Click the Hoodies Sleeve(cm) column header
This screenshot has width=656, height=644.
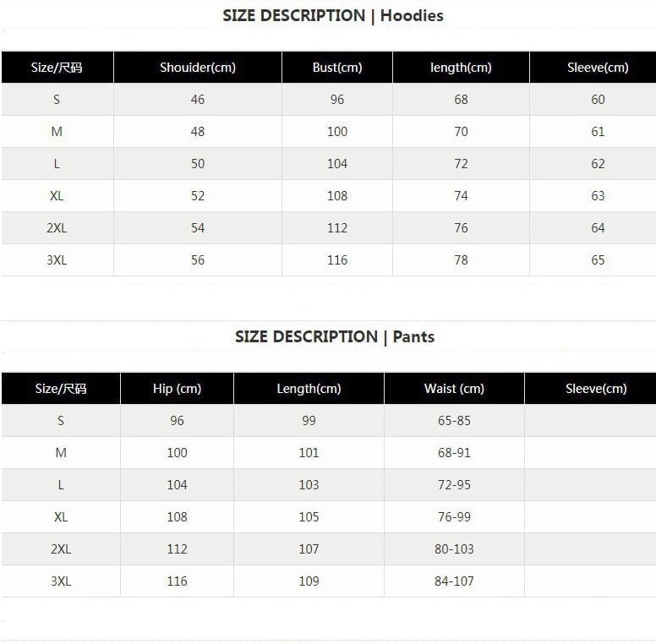(x=598, y=68)
